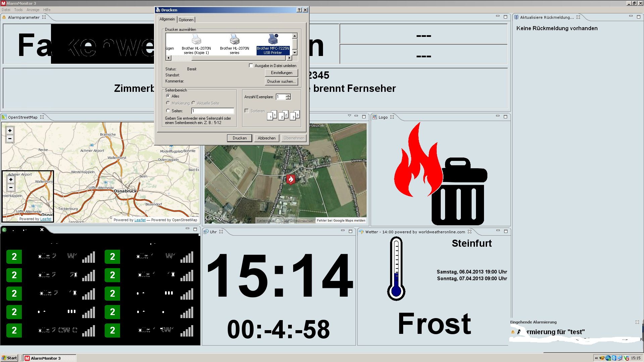The width and height of the screenshot is (644, 362).
Task: Open the Tools menu
Action: click(18, 10)
